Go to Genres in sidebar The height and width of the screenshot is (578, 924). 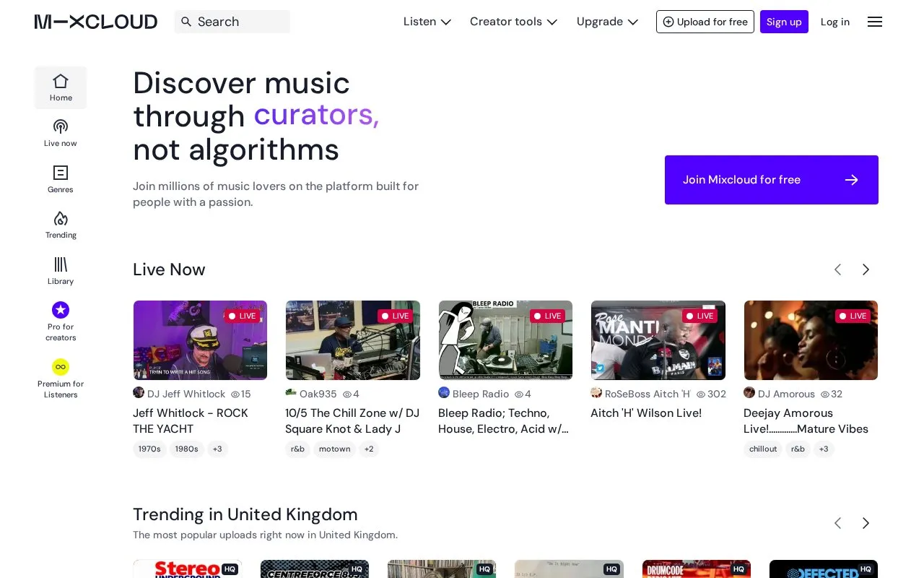click(61, 179)
